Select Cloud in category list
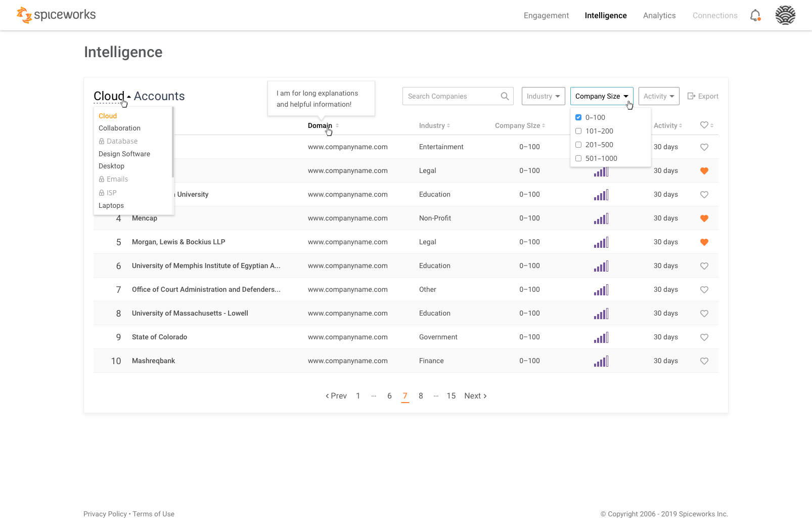This screenshot has height=528, width=812. 108,116
